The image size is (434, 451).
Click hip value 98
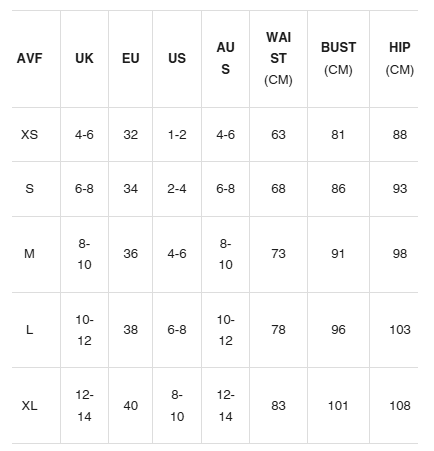(x=400, y=254)
